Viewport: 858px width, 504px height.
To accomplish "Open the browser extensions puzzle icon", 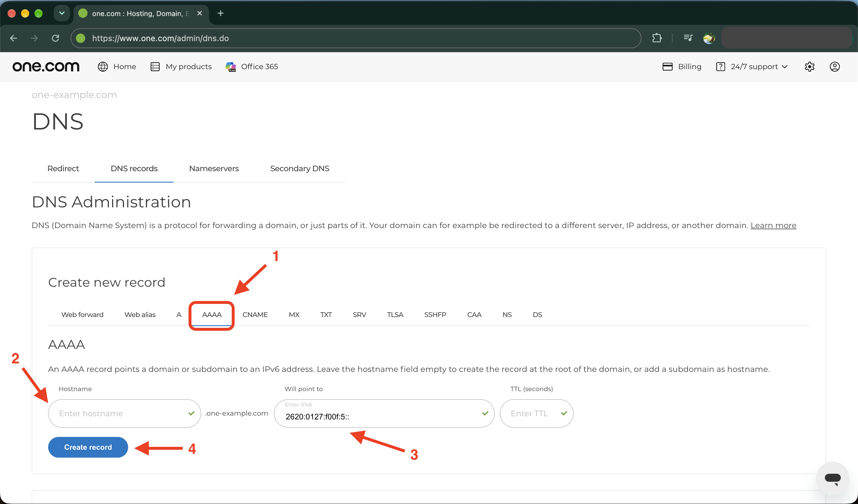I will pyautogui.click(x=657, y=38).
